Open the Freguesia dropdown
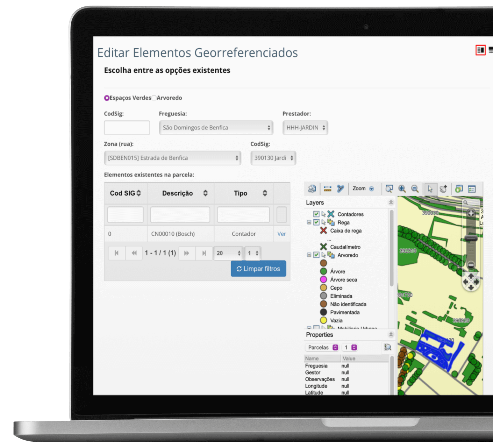The image size is (493, 448). (x=216, y=128)
